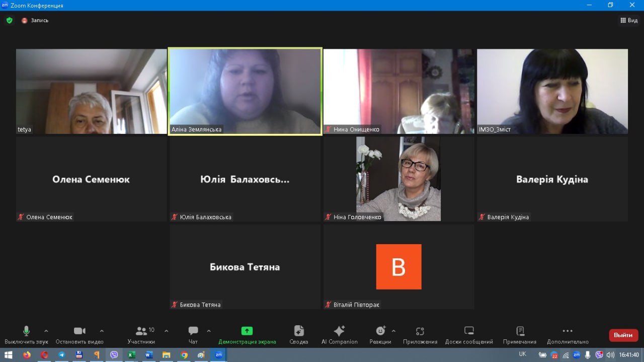
Task: Open Wi-Fi network tray icon
Action: pyautogui.click(x=566, y=355)
